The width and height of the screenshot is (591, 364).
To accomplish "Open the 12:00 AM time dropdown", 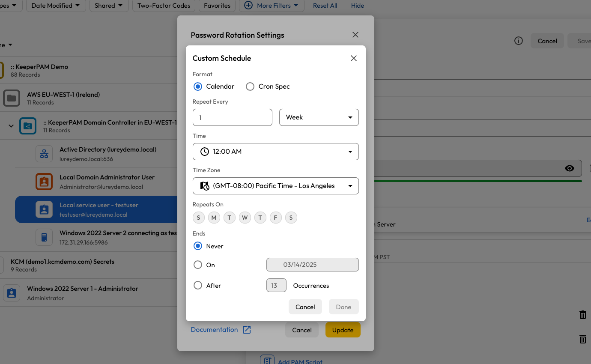I will click(275, 152).
